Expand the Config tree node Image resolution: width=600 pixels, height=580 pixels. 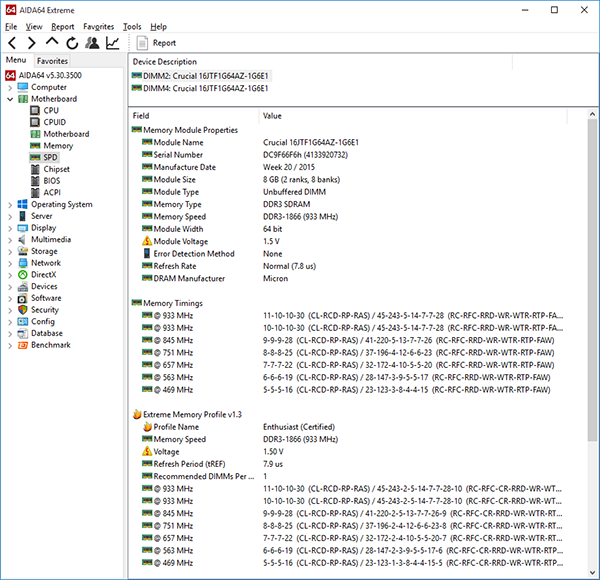(x=10, y=322)
